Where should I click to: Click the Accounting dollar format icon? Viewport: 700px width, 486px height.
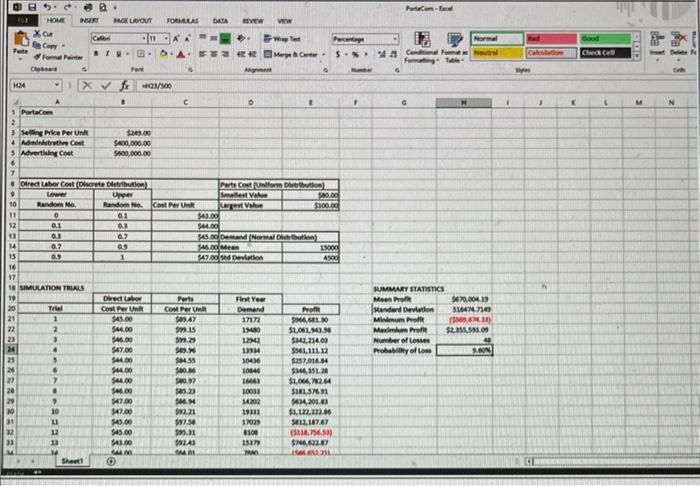click(x=338, y=54)
